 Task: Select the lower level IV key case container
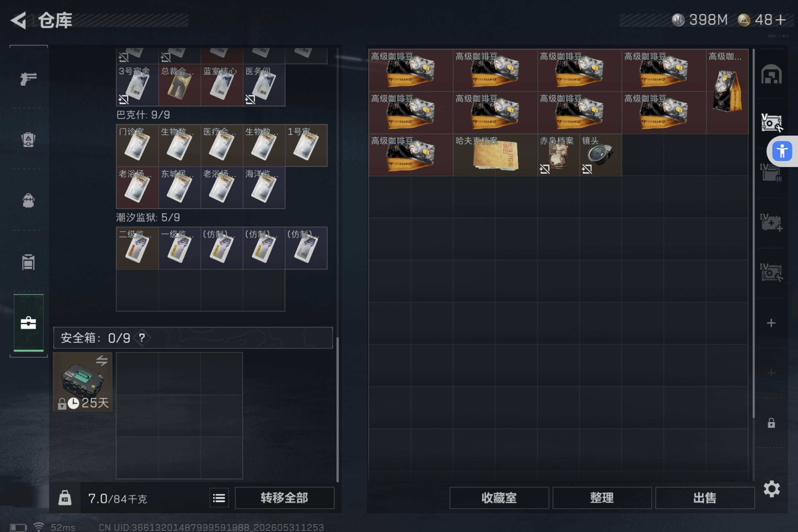tap(771, 272)
